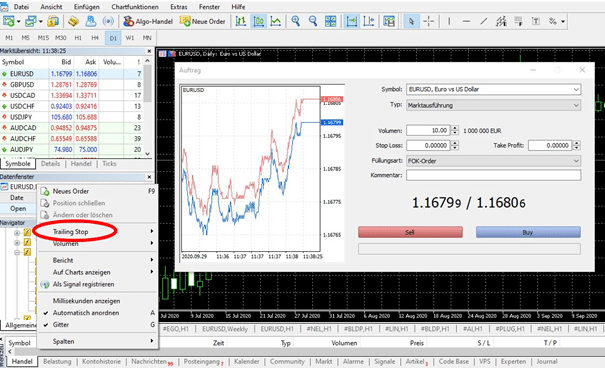Expand Auf Charts anzeigen submenu
This screenshot has height=368, width=605.
(x=98, y=272)
